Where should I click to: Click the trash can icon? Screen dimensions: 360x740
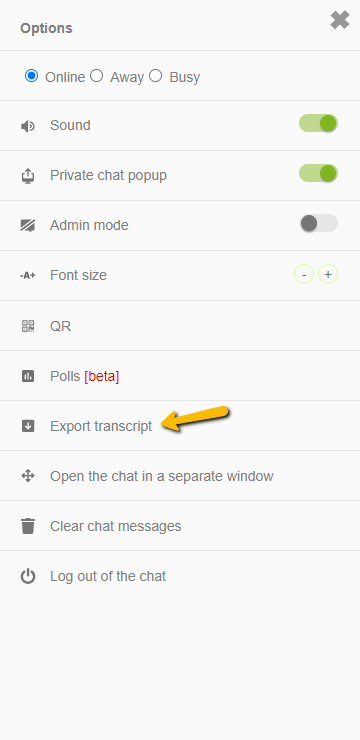pyautogui.click(x=28, y=526)
